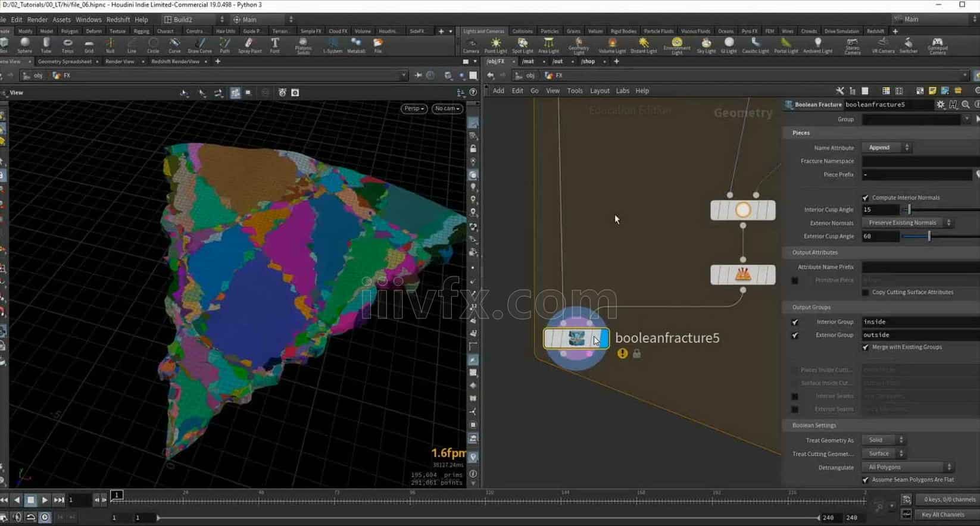Select the Tube shelf tool
Screen dimensions: 980x526
tap(46, 45)
